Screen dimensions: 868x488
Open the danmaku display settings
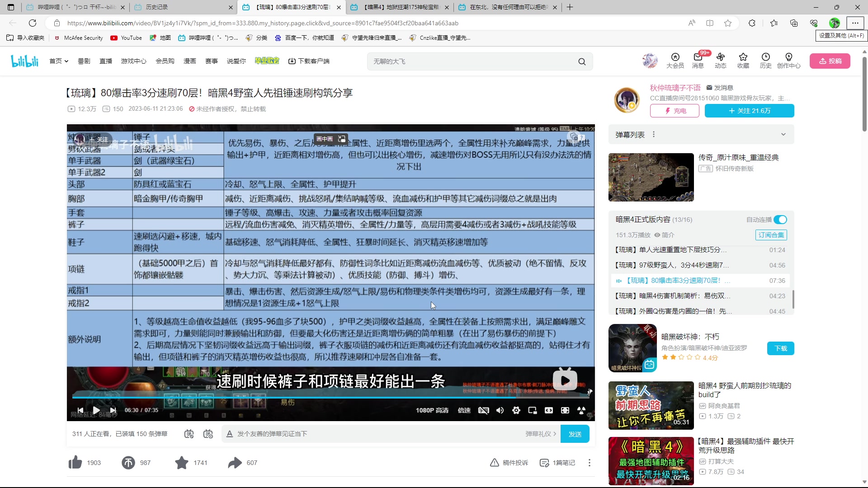[x=208, y=434]
